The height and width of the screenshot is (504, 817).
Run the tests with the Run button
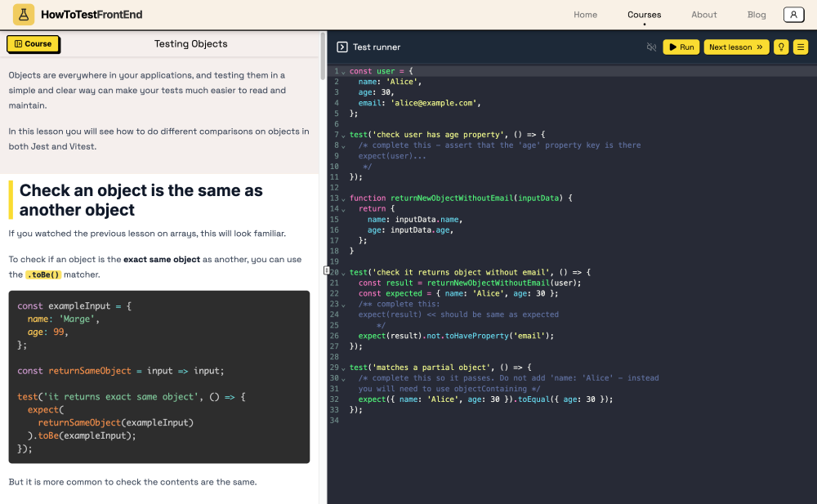coord(681,47)
